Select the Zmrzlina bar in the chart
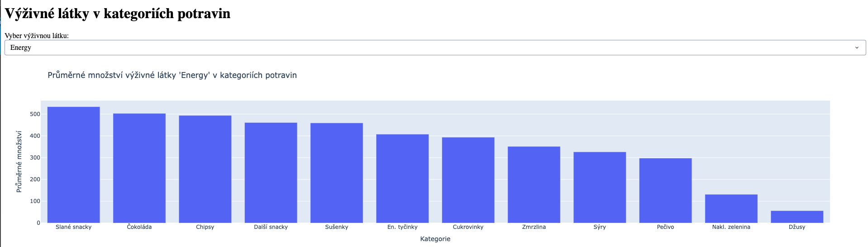 coord(534,184)
